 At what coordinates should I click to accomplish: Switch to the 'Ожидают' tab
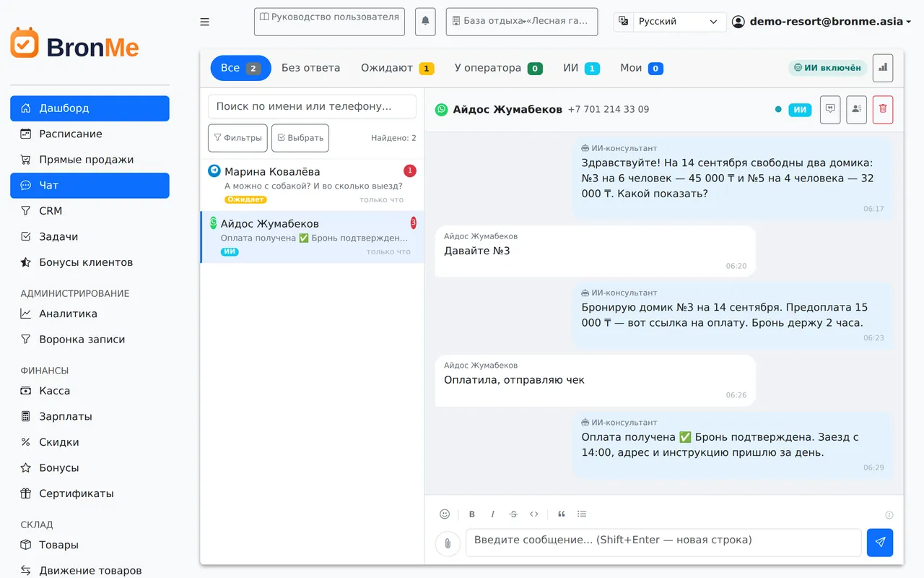pyautogui.click(x=398, y=68)
